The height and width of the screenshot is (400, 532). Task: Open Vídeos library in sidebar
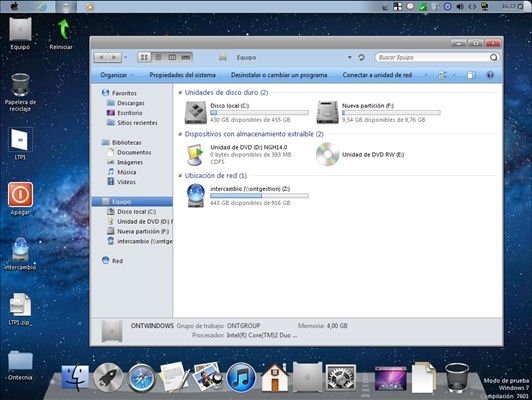tap(121, 182)
